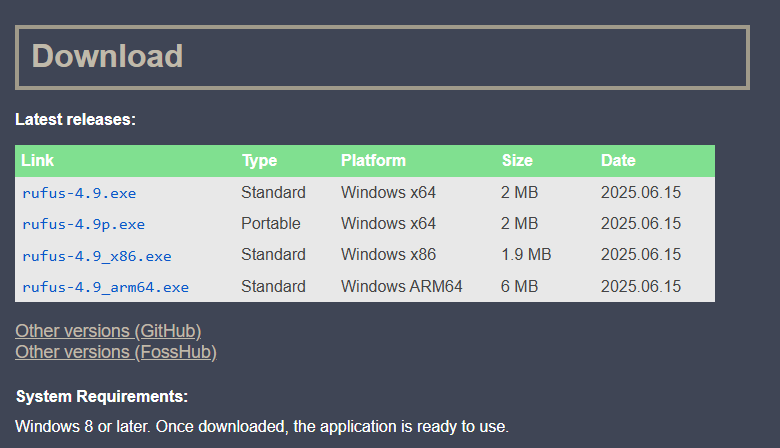780x448 pixels.
Task: Click the Portable type cell
Action: pos(270,224)
